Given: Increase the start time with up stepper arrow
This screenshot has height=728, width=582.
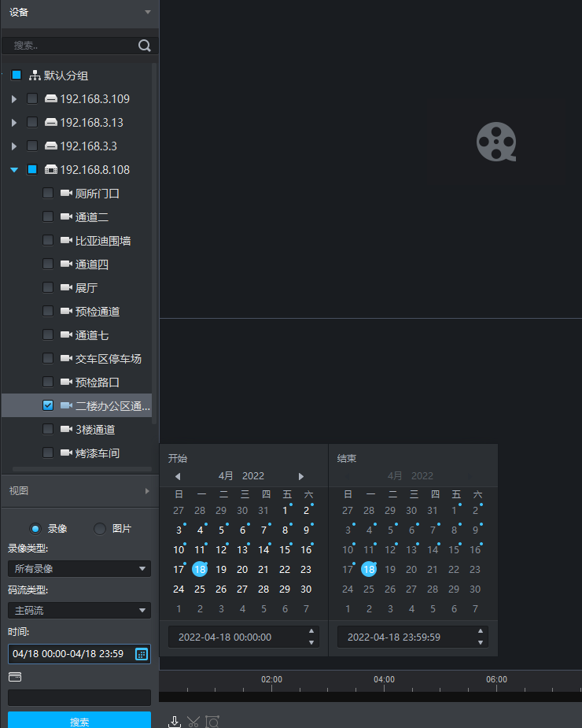Looking at the screenshot, I should [311, 631].
